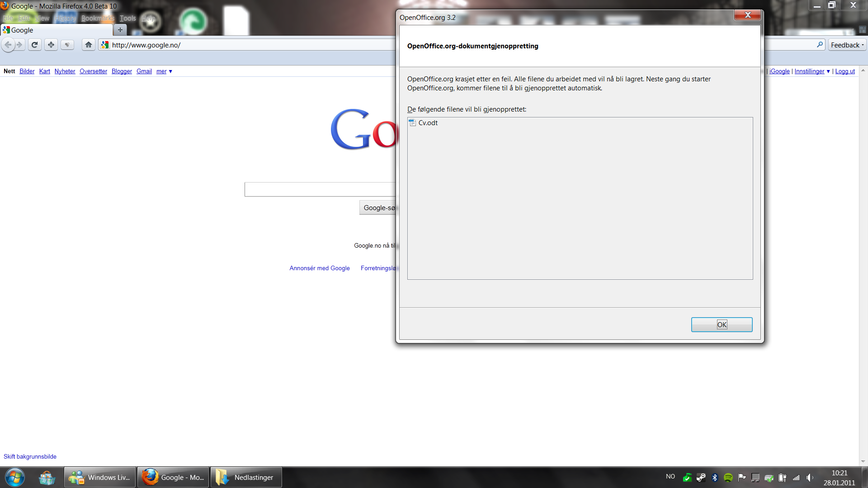The height and width of the screenshot is (488, 868).
Task: Open Nedlastinger taskbar window button
Action: point(246,477)
